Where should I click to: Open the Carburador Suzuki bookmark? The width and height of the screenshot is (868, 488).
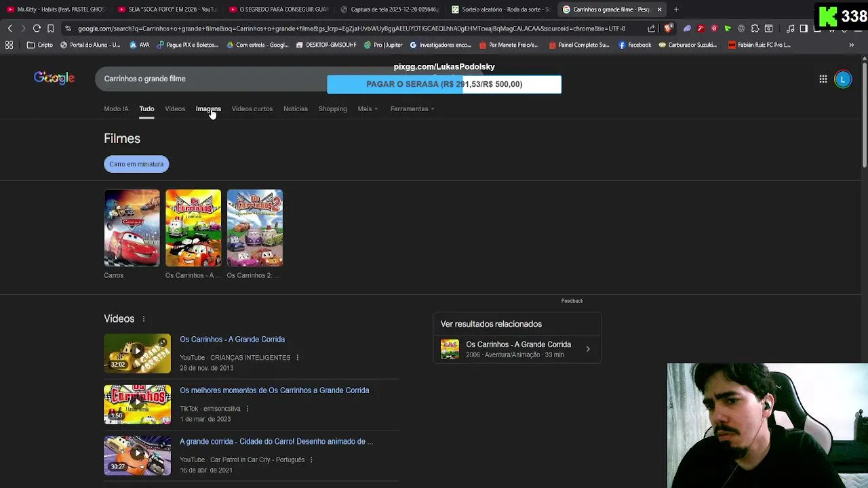click(688, 45)
